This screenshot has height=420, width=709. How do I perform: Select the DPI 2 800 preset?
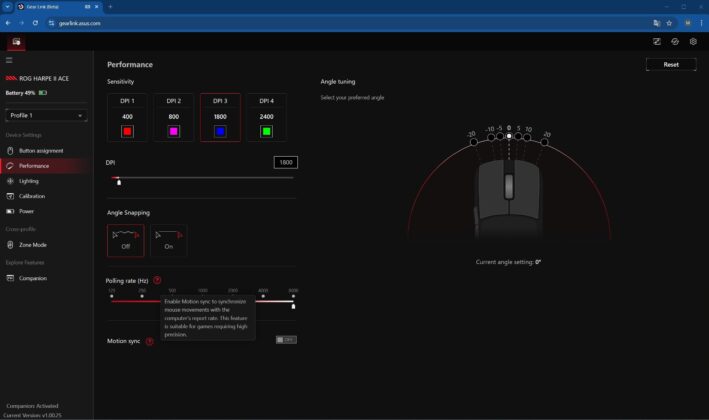pyautogui.click(x=174, y=118)
